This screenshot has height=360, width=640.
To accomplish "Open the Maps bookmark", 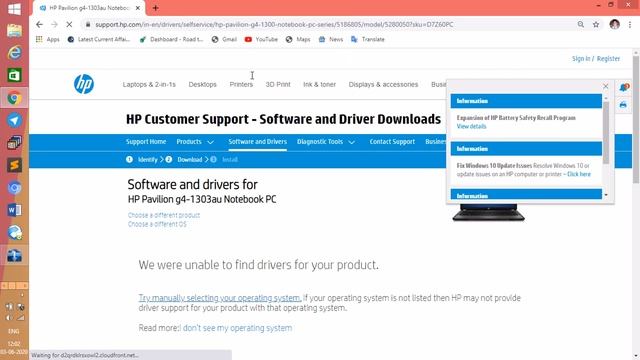I will [x=298, y=39].
